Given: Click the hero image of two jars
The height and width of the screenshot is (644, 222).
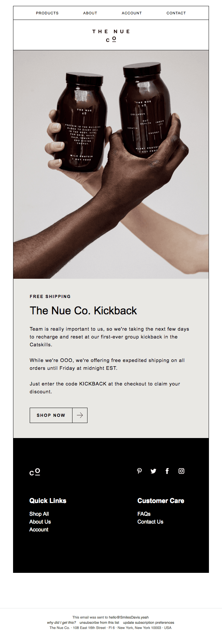Looking at the screenshot, I should [x=111, y=164].
